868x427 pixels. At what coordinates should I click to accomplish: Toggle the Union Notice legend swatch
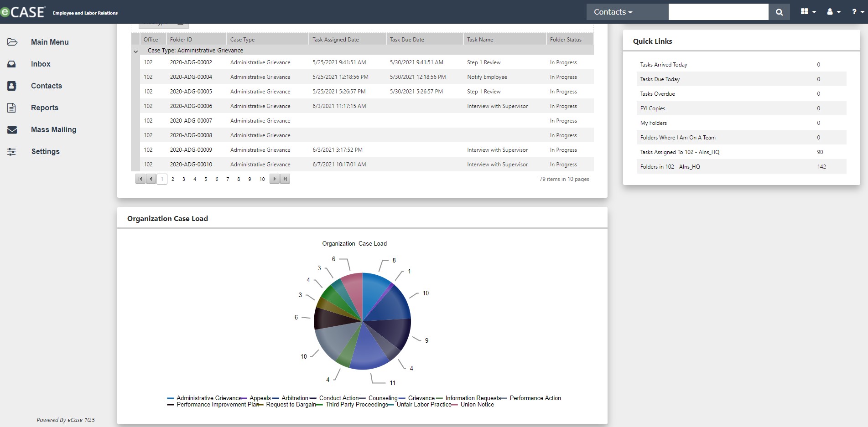pyautogui.click(x=454, y=405)
